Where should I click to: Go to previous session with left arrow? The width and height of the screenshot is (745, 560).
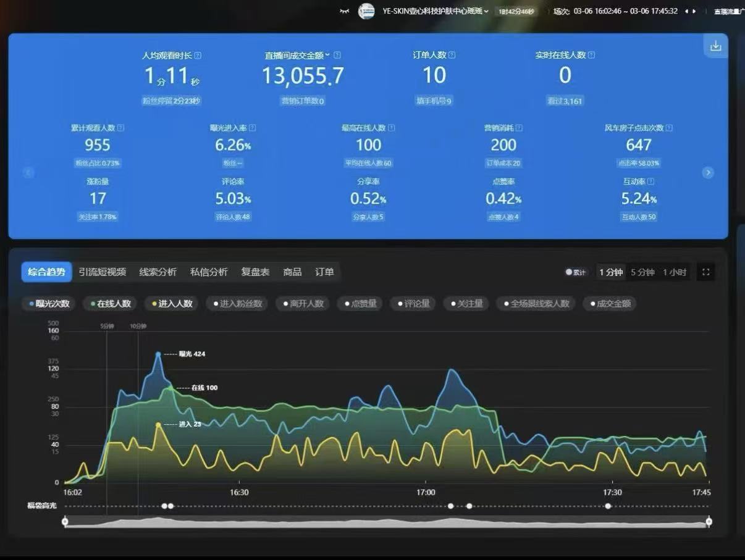(x=686, y=11)
